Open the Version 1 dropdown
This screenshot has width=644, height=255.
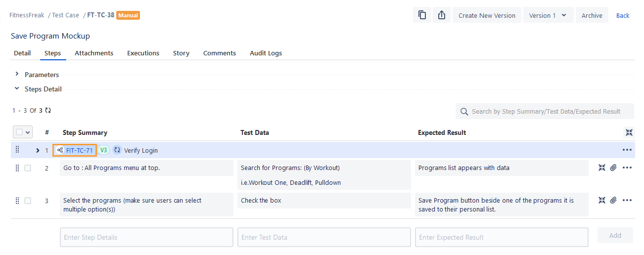coord(549,15)
